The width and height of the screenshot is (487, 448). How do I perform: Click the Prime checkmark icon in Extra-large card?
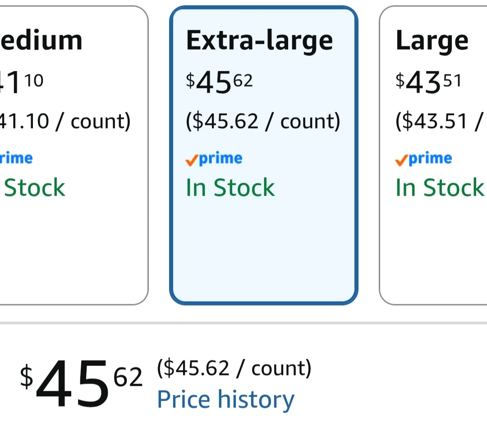point(192,160)
